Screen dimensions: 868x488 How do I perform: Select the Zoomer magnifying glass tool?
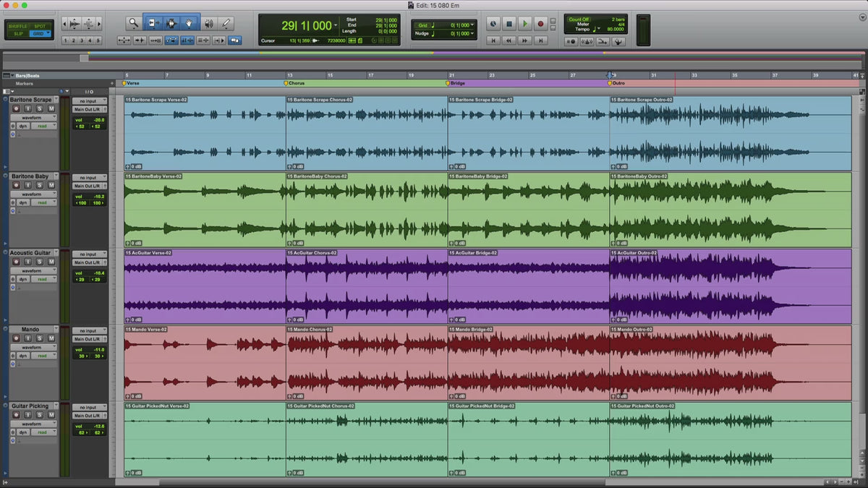[x=134, y=23]
